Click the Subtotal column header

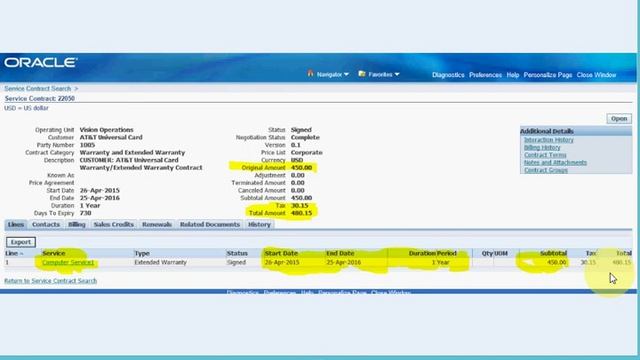click(x=553, y=253)
